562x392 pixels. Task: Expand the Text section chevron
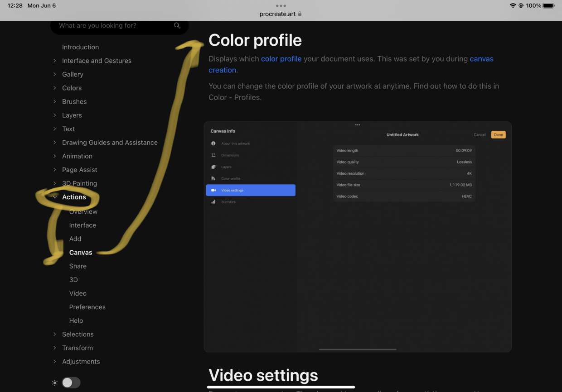click(54, 129)
